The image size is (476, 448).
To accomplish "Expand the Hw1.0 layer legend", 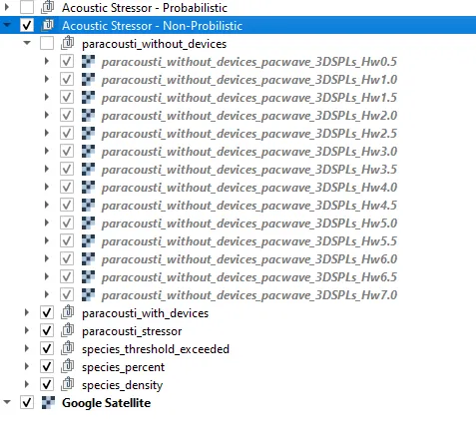I will (47, 79).
